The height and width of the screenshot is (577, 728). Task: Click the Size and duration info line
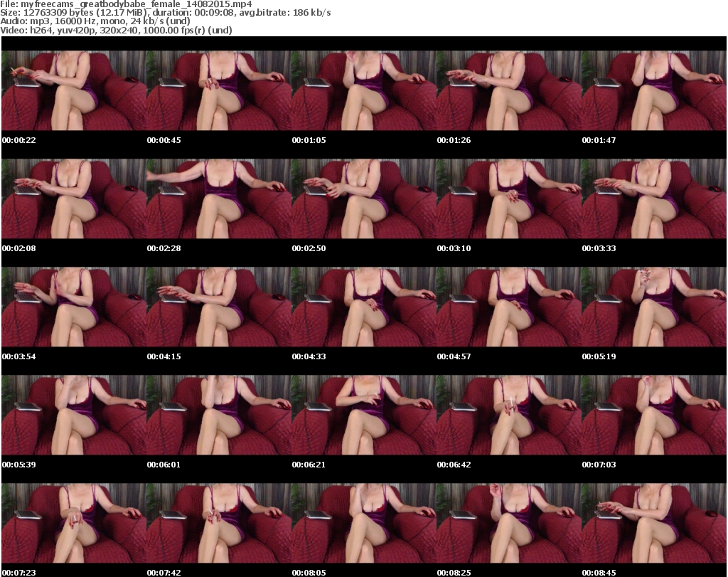[x=166, y=13]
